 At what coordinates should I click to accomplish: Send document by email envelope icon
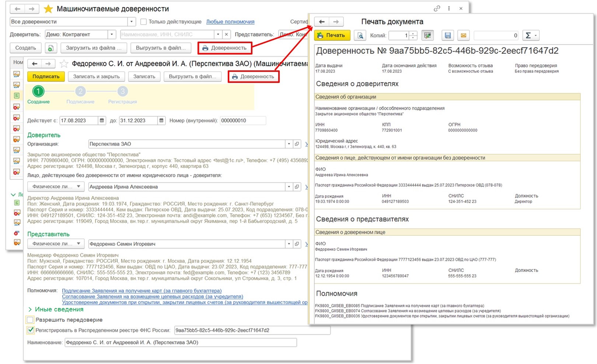464,35
